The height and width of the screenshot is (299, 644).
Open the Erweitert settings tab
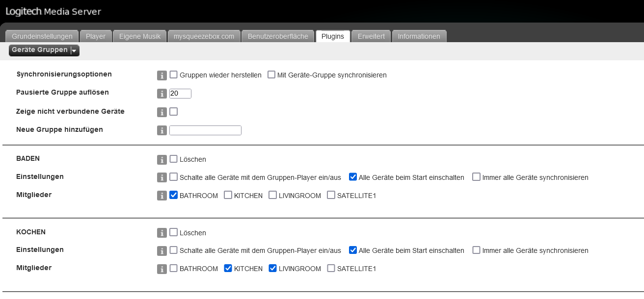coord(371,36)
